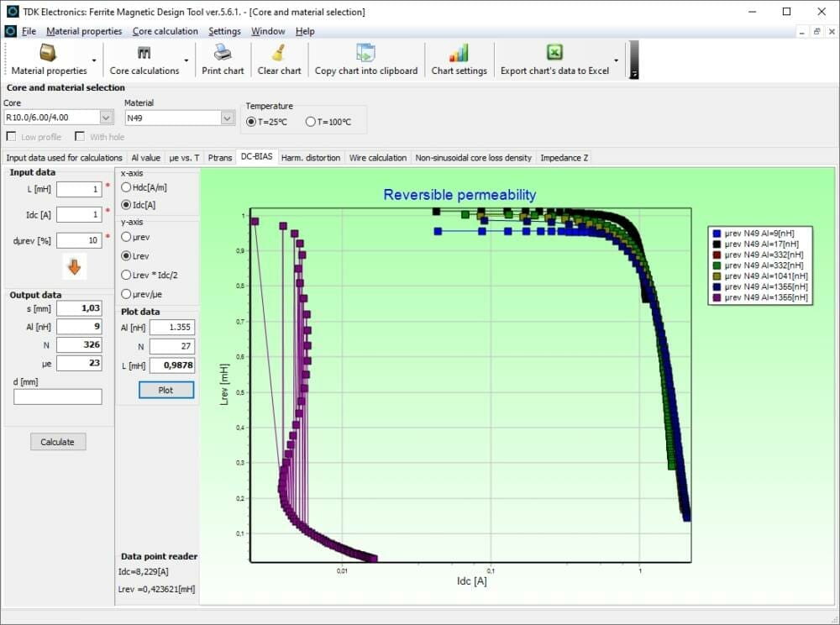This screenshot has height=625, width=840.
Task: Click the orange down-arrow in the input panel
Action: (75, 267)
